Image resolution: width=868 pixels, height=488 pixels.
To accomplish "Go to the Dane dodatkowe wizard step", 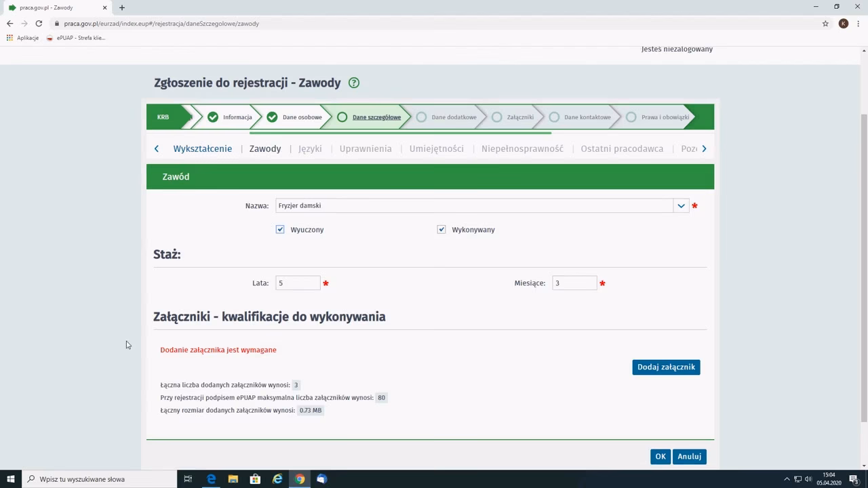I will pyautogui.click(x=454, y=117).
